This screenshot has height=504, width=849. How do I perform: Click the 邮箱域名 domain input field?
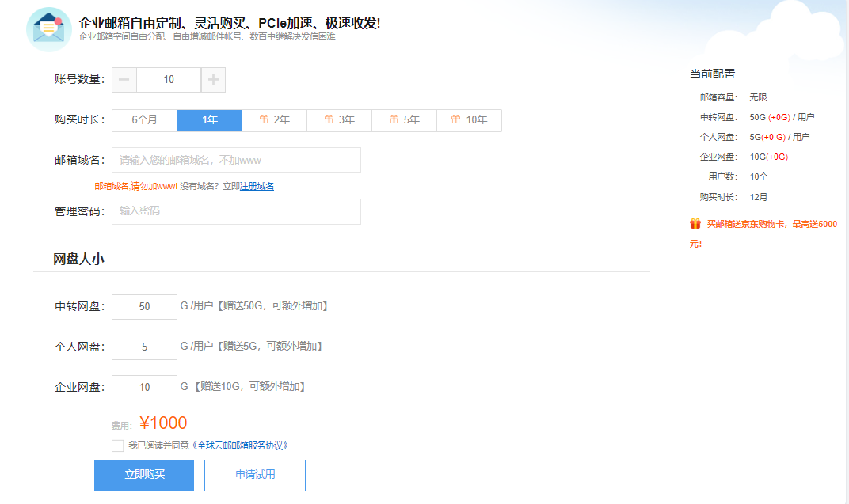tap(235, 160)
